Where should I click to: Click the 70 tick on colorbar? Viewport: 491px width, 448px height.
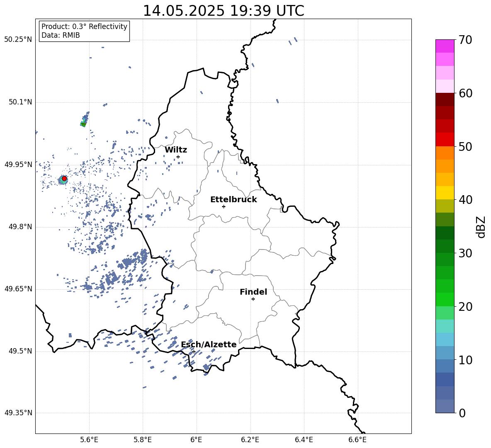click(465, 40)
